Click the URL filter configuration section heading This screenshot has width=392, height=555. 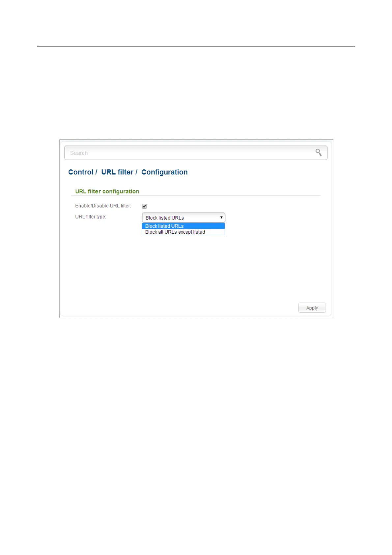click(x=107, y=191)
